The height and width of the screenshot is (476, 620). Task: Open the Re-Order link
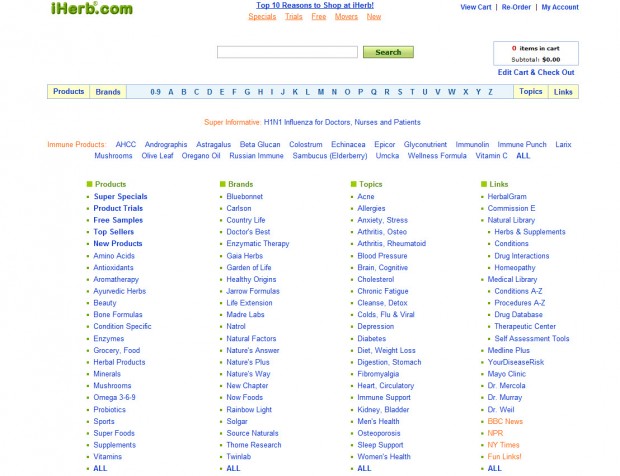click(x=516, y=7)
